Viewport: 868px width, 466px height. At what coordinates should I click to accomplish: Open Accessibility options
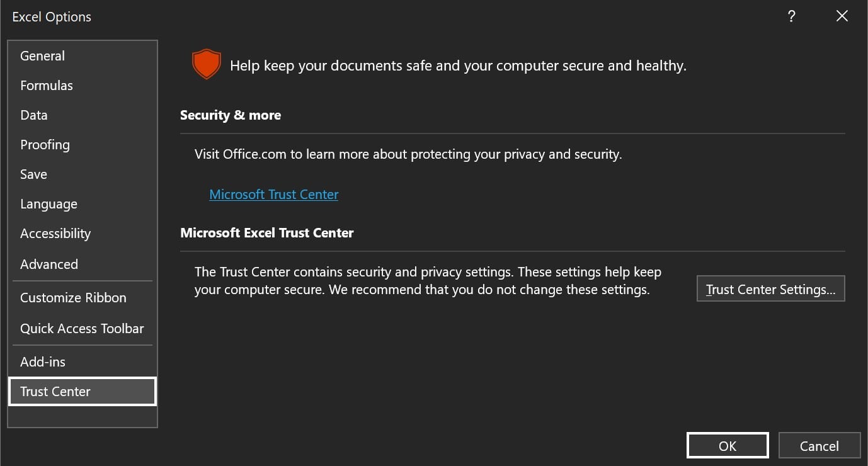coord(55,234)
